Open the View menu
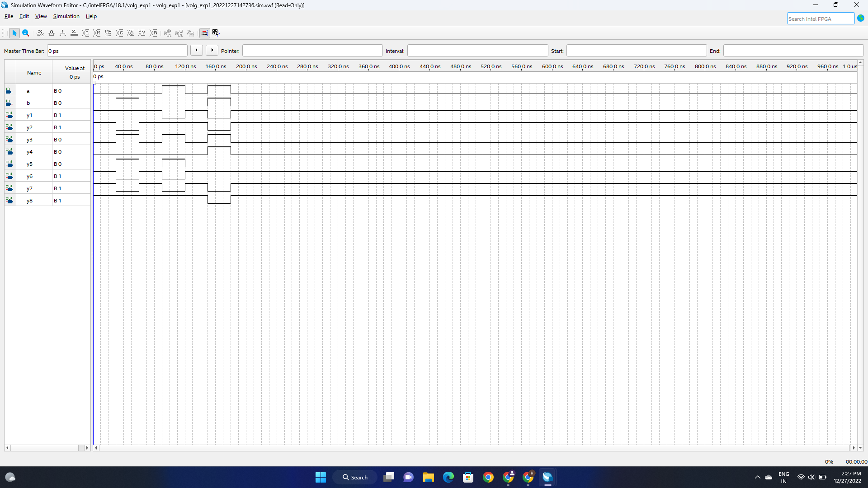868x488 pixels. (41, 16)
